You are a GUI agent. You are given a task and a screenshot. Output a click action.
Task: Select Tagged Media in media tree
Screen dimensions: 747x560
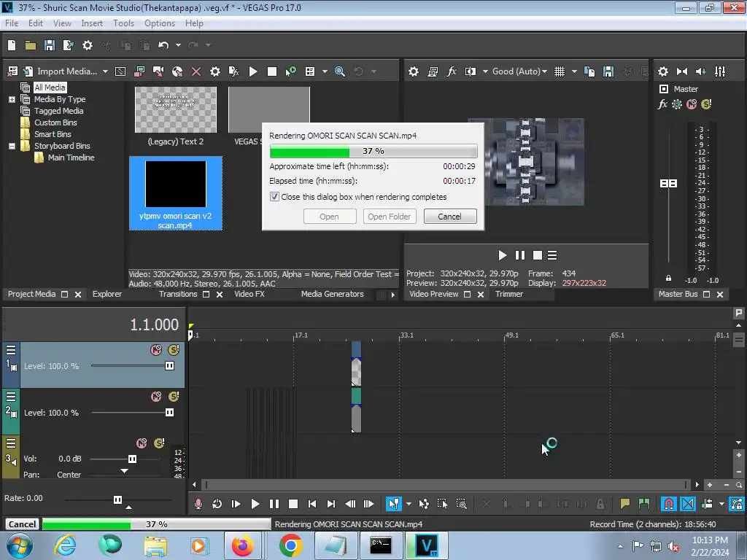pos(58,111)
